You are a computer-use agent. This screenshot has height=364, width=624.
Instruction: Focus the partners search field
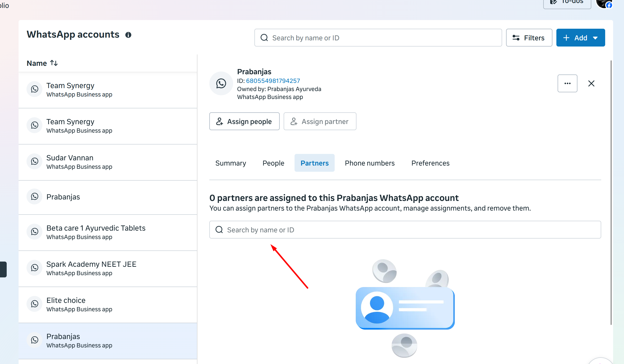click(405, 230)
